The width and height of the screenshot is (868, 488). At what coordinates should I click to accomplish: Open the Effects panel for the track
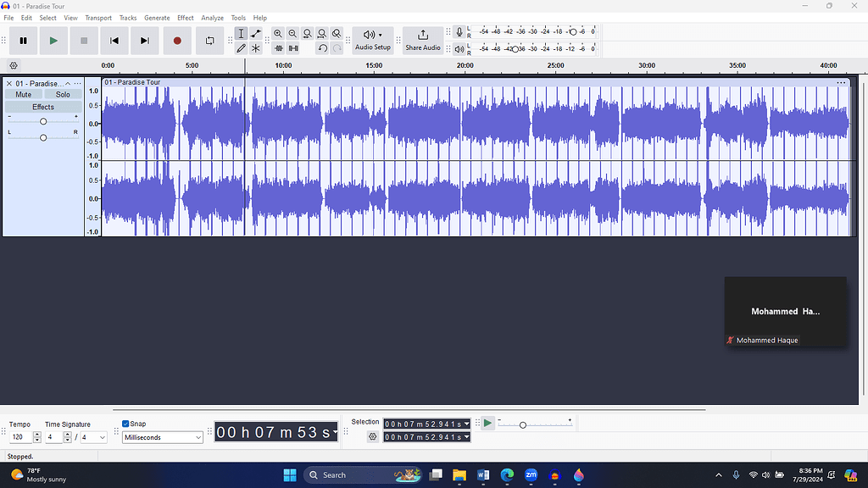(x=42, y=107)
